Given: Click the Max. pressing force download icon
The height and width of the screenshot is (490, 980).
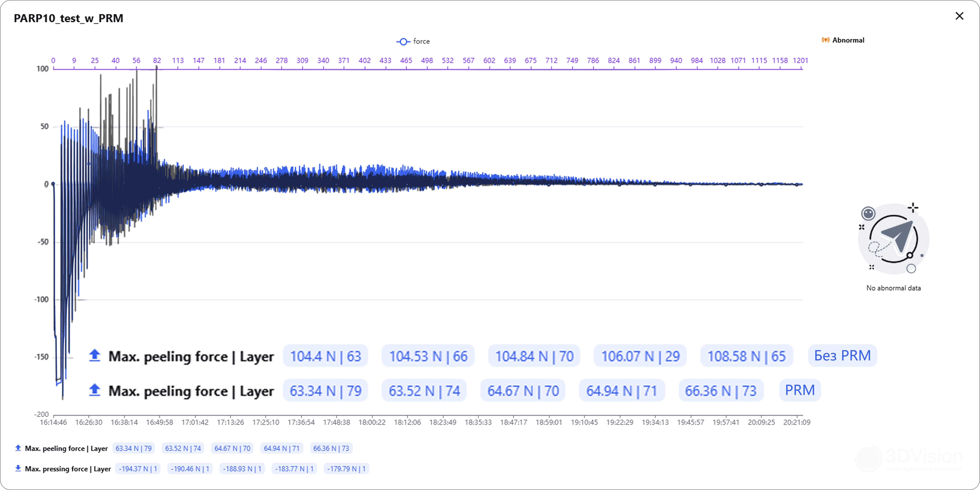Looking at the screenshot, I should (18, 468).
